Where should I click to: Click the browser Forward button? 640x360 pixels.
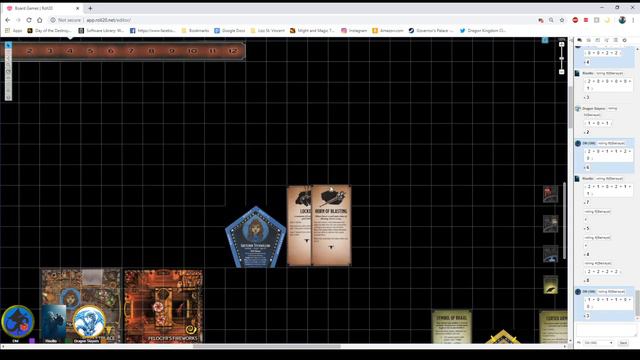pos(18,20)
